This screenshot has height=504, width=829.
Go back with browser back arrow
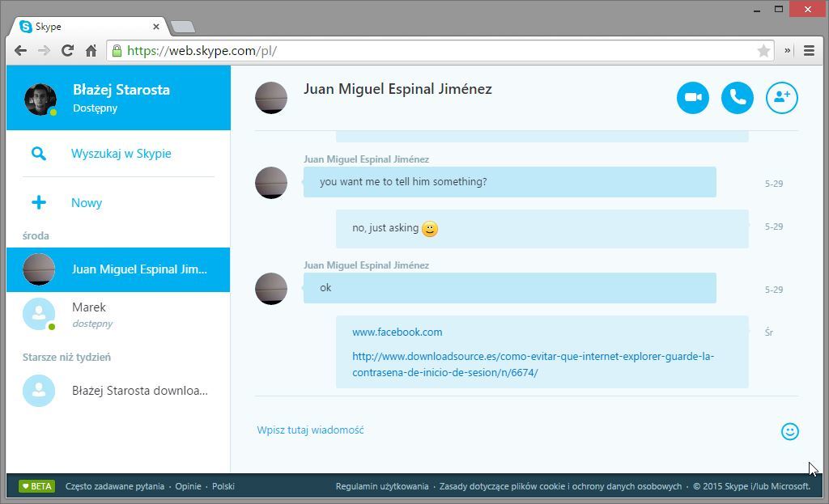(x=20, y=51)
